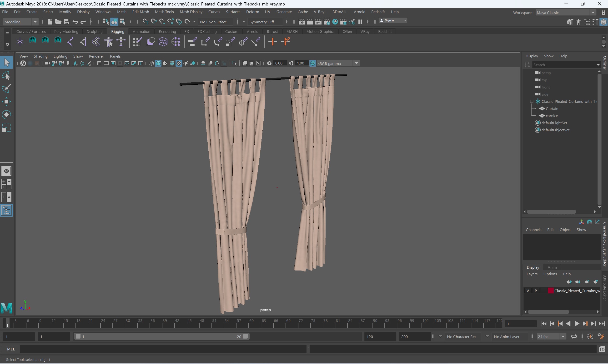This screenshot has height=364, width=608.
Task: Activate the Lasso select tool
Action: 6,76
